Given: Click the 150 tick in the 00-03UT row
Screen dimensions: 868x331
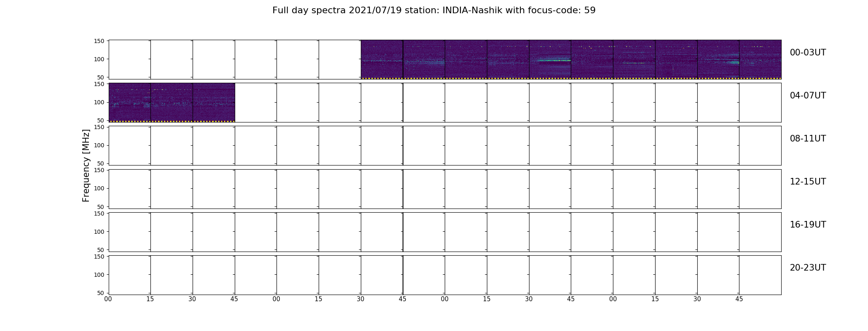Looking at the screenshot, I should [99, 41].
